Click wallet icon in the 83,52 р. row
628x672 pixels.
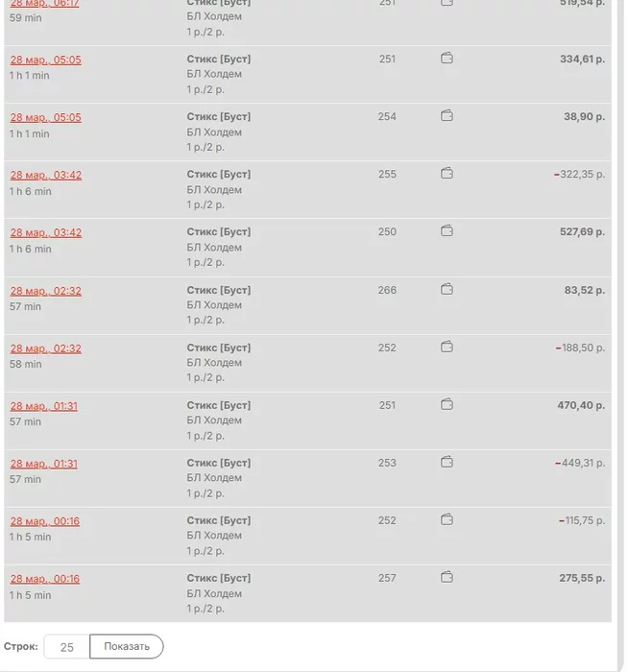click(x=447, y=289)
